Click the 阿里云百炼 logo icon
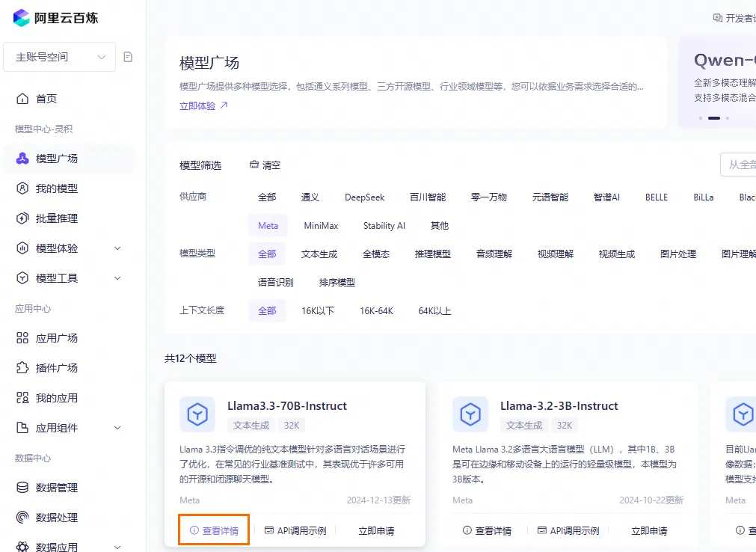Image resolution: width=756 pixels, height=552 pixels. [21, 18]
